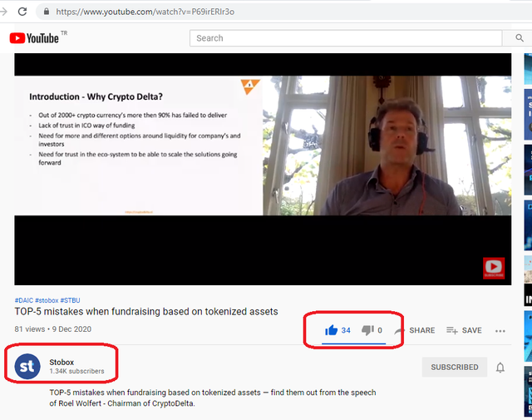Screen dimensions: 532x420
Task: Click the thumbs-down dislike icon
Action: 367,330
